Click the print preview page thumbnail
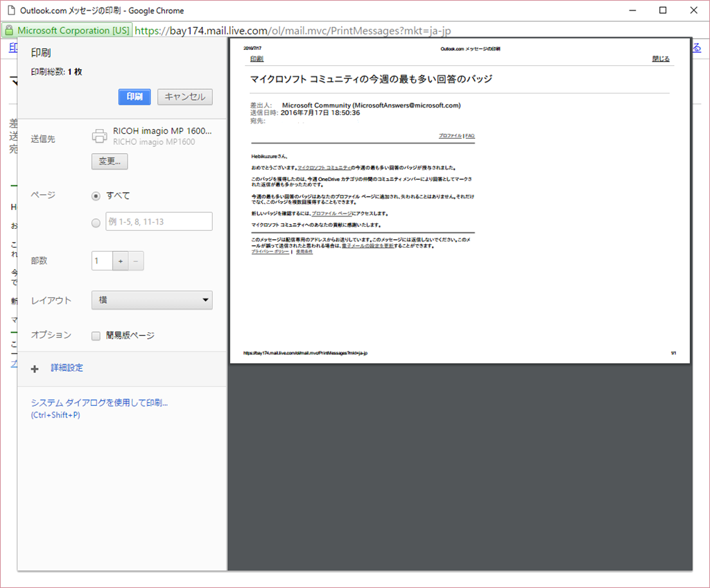 click(x=460, y=200)
